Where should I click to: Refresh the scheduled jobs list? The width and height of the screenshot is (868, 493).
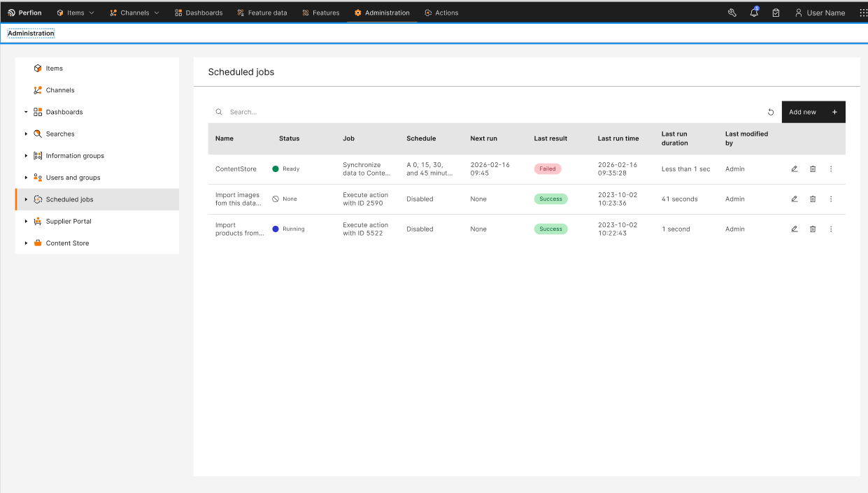pos(771,112)
